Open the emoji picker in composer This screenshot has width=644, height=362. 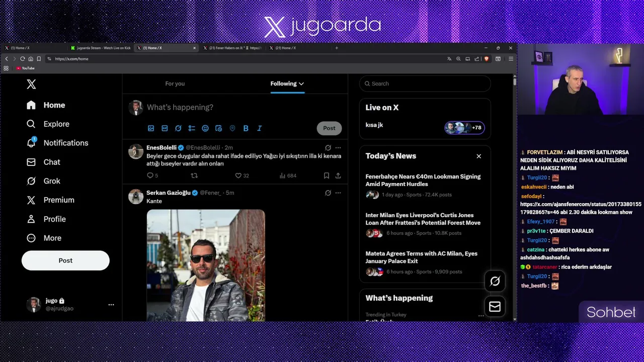205,128
